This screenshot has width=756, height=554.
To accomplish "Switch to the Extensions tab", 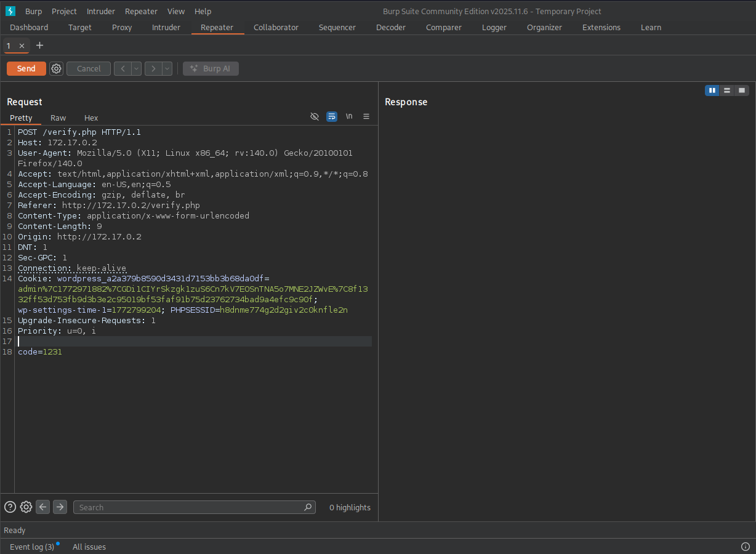I will click(601, 28).
